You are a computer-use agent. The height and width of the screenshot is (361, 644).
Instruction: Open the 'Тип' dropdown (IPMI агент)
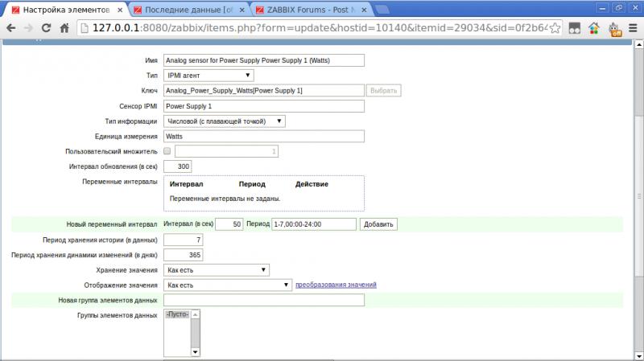click(208, 76)
